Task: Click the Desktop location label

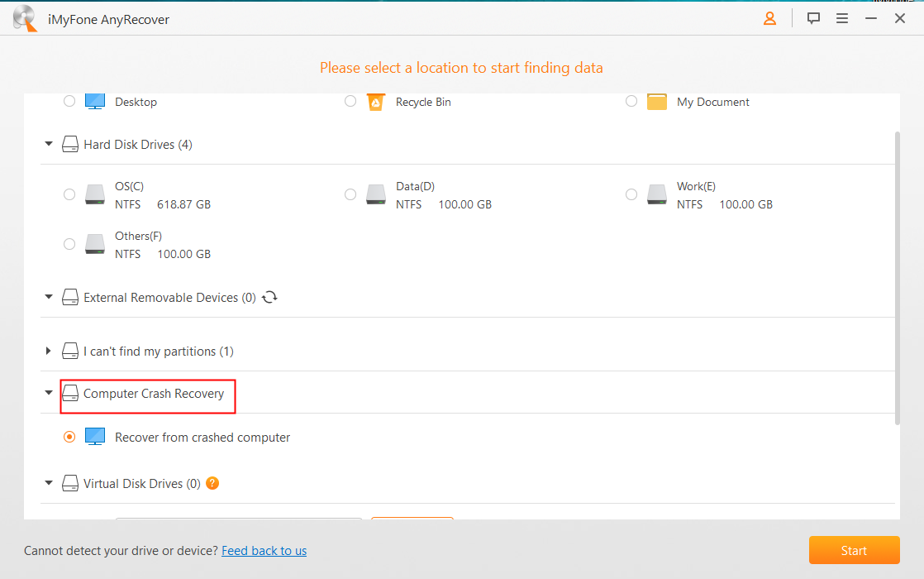Action: (x=136, y=102)
